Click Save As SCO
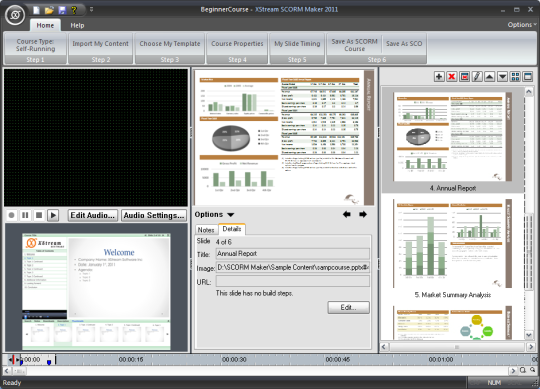 404,44
